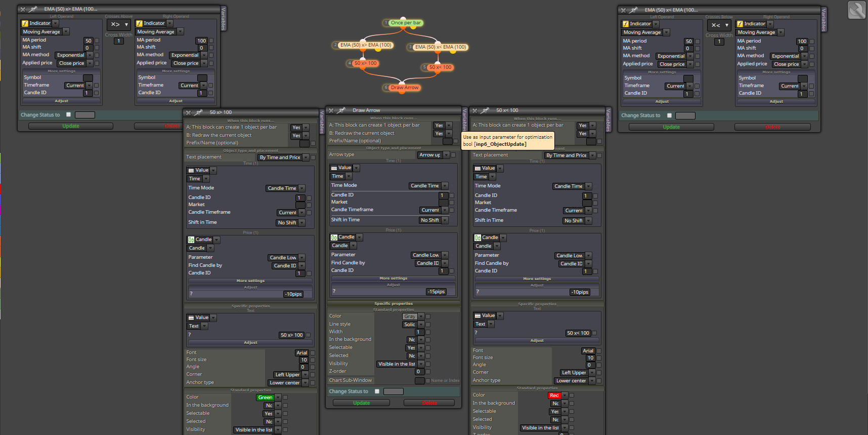Select the 'EMA (50) x> EMA (100)' diagram node
This screenshot has height=435, width=868.
click(x=364, y=45)
